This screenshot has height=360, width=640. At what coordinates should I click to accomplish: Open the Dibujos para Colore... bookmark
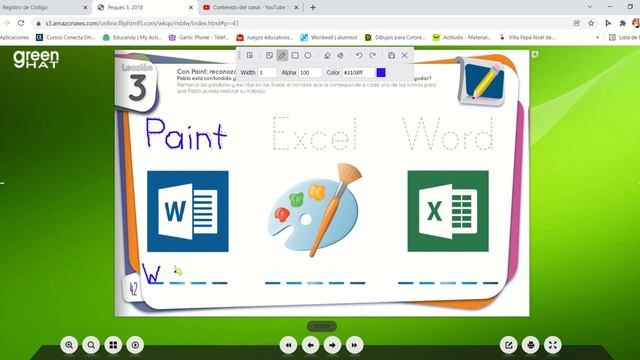point(395,37)
